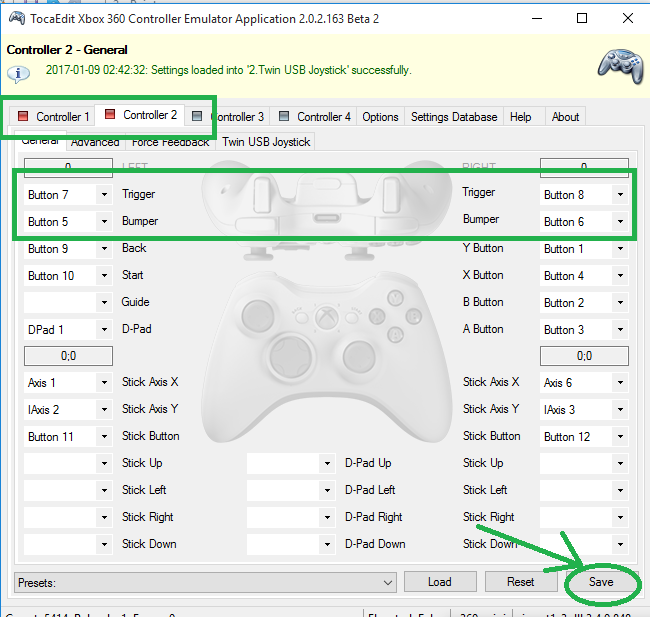The image size is (650, 617).
Task: Open the Presets dropdown list
Action: pos(205,583)
